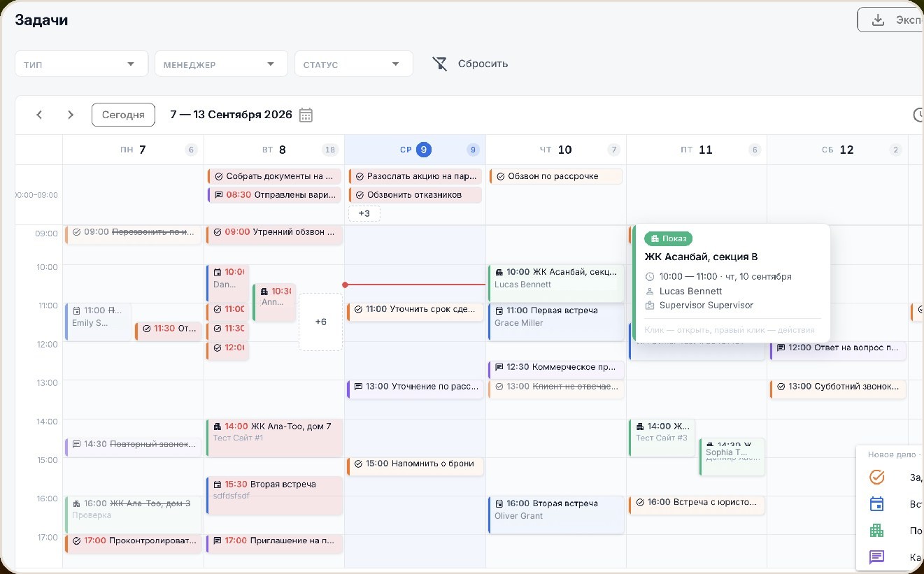This screenshot has width=924, height=574.
Task: Go to the next week with the right arrow
Action: click(x=71, y=115)
